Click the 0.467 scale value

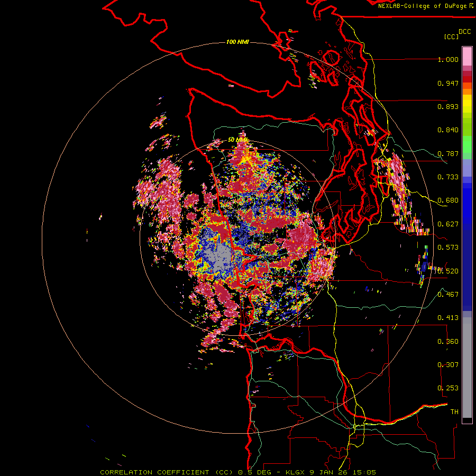[448, 294]
